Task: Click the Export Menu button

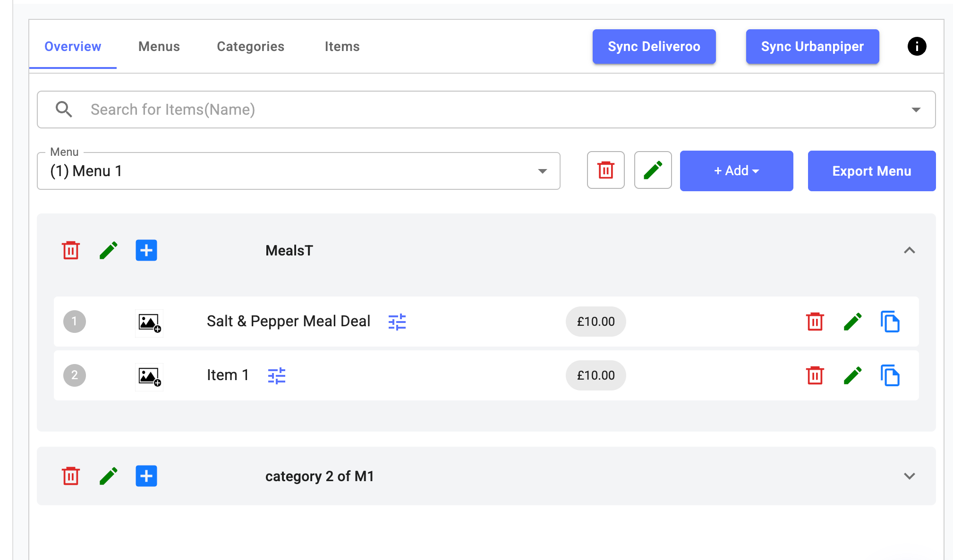Action: pyautogui.click(x=872, y=171)
